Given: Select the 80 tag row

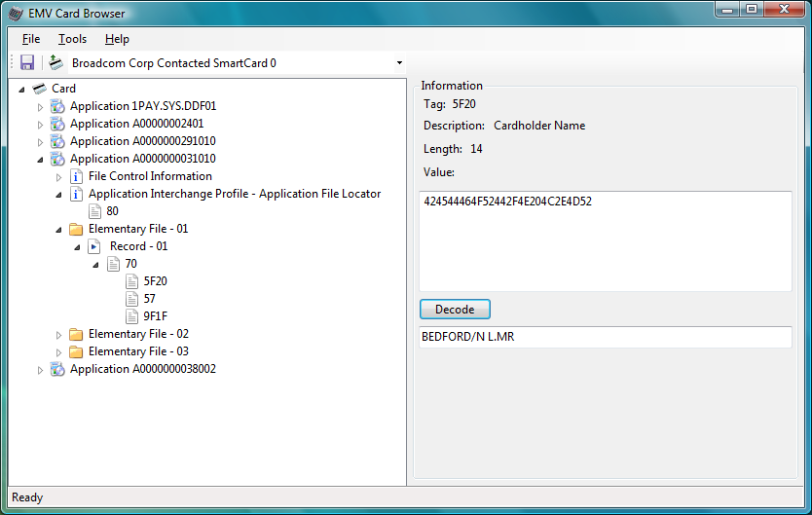Looking at the screenshot, I should point(112,211).
